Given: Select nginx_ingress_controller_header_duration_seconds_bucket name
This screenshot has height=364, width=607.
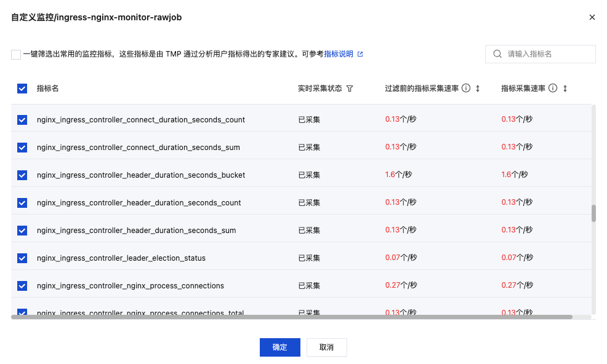Looking at the screenshot, I should pyautogui.click(x=141, y=175).
